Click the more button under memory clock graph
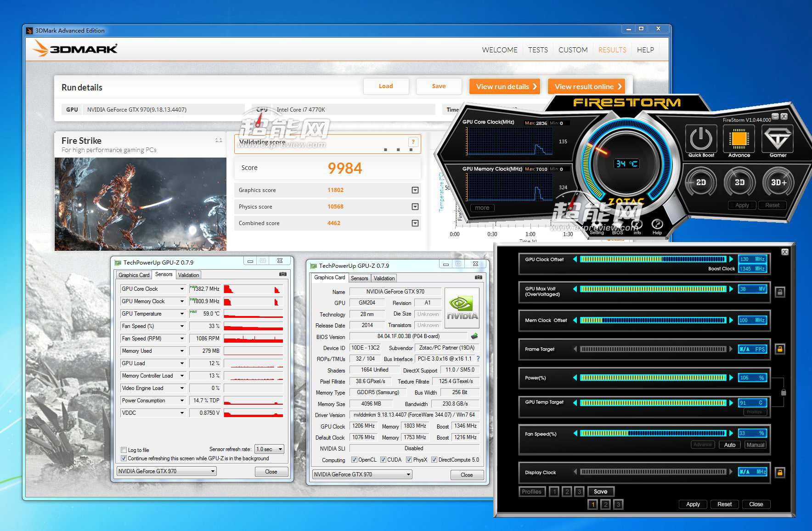This screenshot has height=531, width=812. click(482, 208)
